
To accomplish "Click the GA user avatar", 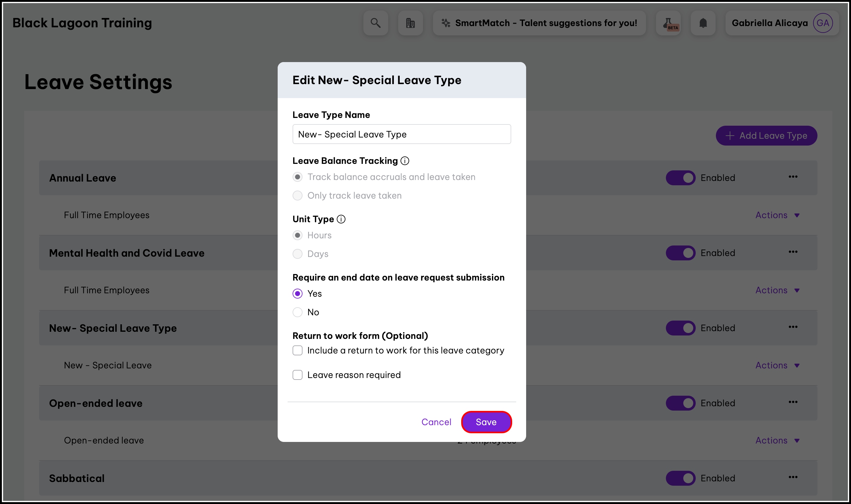I will click(822, 23).
